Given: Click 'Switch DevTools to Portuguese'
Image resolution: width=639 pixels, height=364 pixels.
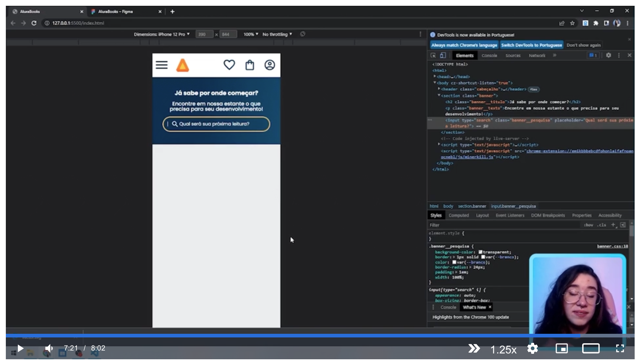Looking at the screenshot, I should click(532, 45).
